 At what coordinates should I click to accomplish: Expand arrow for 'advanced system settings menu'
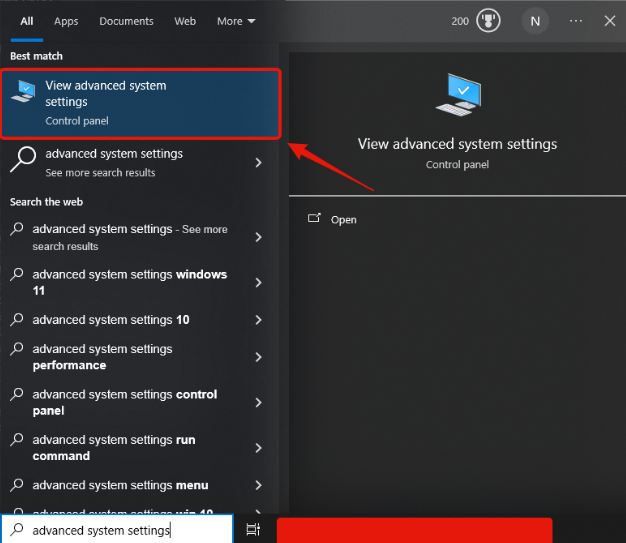click(258, 485)
